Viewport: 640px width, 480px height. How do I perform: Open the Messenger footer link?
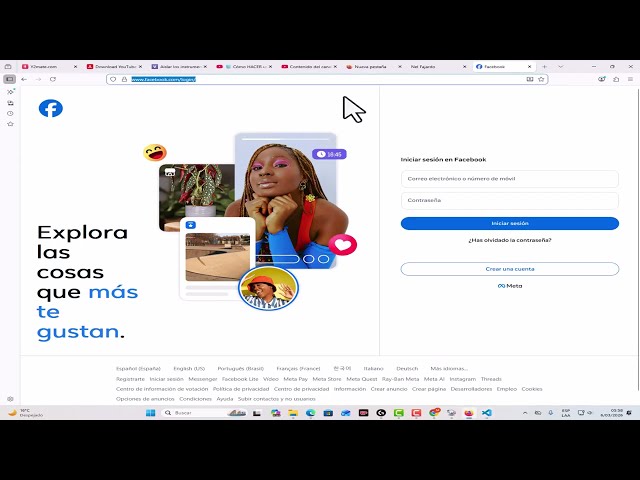pos(203,379)
